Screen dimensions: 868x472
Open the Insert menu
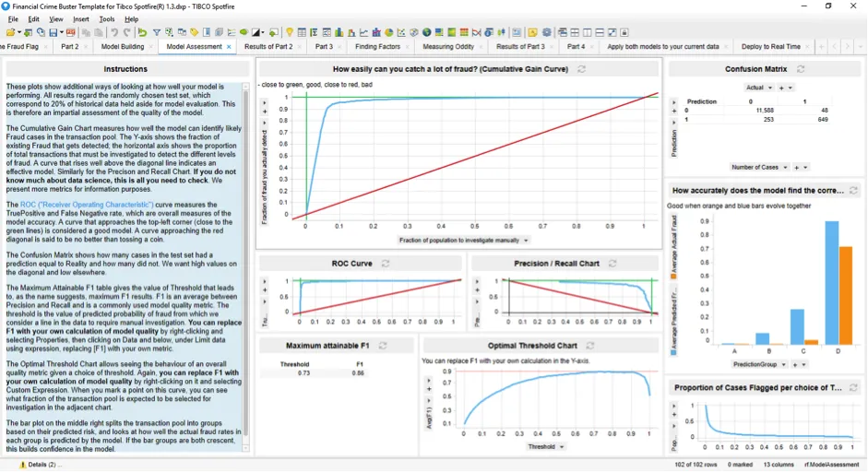coord(81,18)
